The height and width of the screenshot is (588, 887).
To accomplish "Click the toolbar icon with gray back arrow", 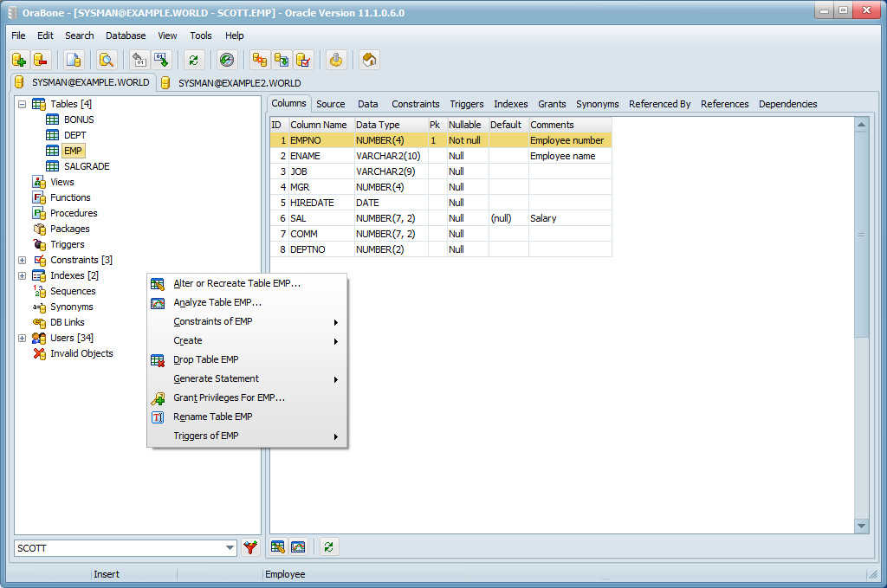I will click(x=139, y=60).
